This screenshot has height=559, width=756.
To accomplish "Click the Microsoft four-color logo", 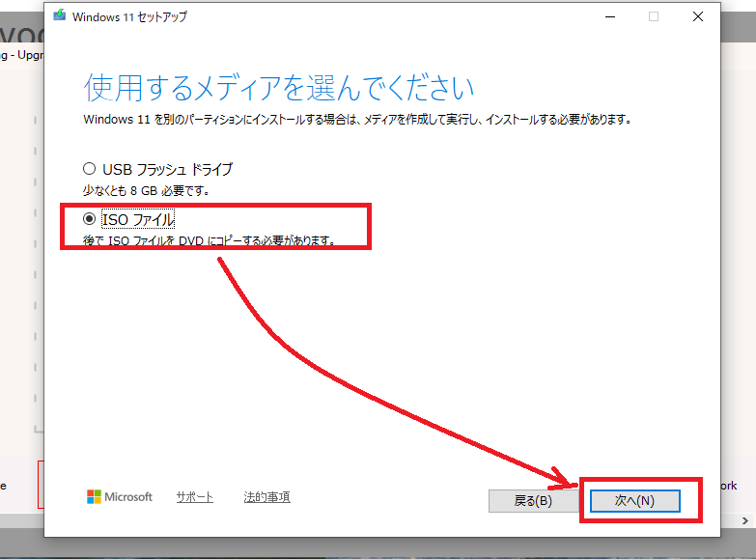I will point(94,497).
